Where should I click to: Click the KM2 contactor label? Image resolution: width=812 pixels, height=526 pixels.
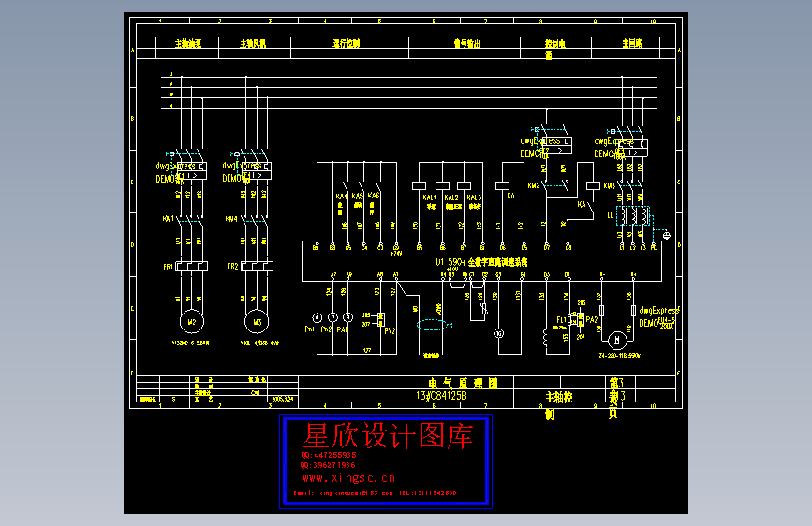coord(534,185)
